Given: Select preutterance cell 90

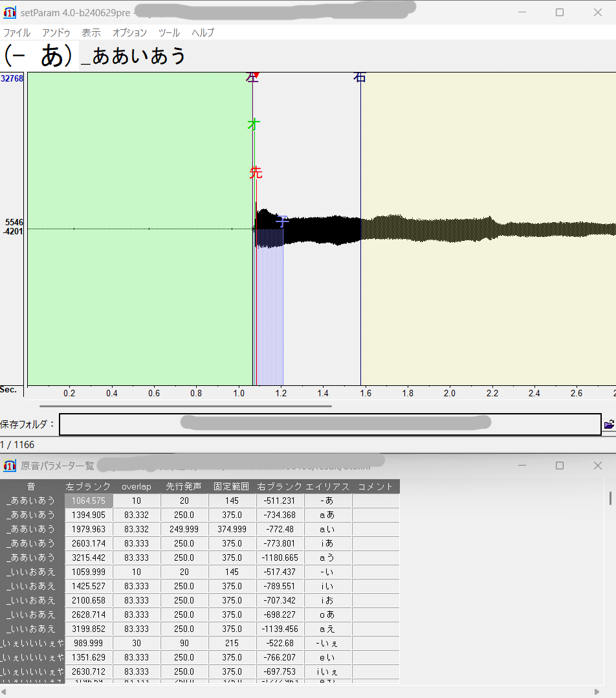Looking at the screenshot, I should (184, 643).
